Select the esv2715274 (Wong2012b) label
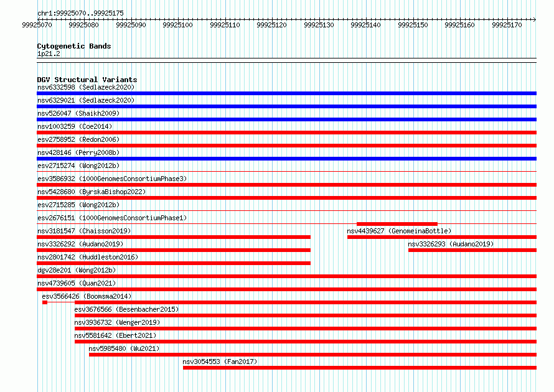554x392 pixels. pyautogui.click(x=78, y=166)
